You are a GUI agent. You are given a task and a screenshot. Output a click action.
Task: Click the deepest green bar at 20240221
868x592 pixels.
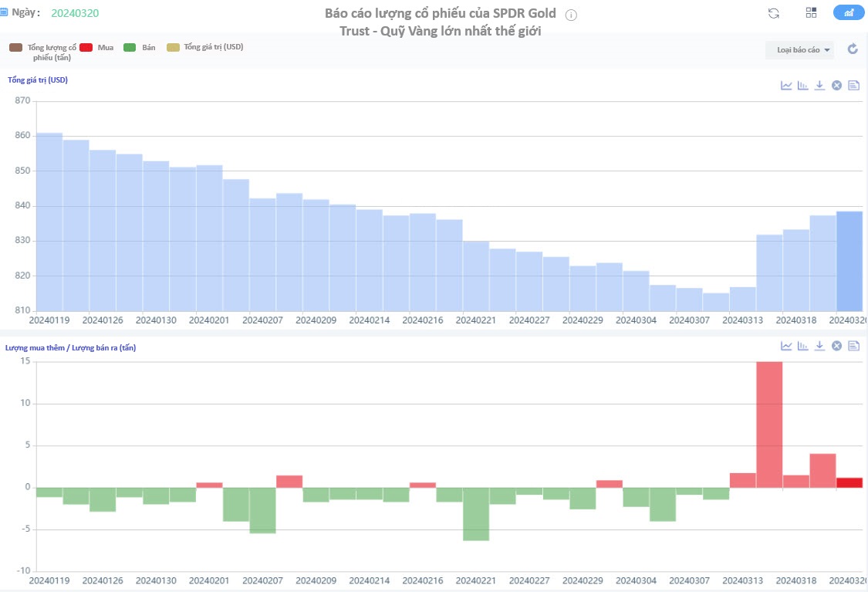point(476,514)
